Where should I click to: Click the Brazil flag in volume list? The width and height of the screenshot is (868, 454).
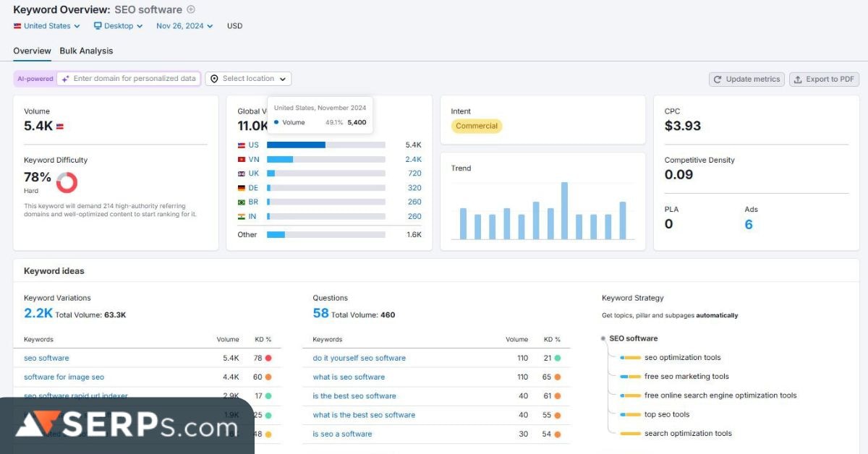tap(242, 202)
